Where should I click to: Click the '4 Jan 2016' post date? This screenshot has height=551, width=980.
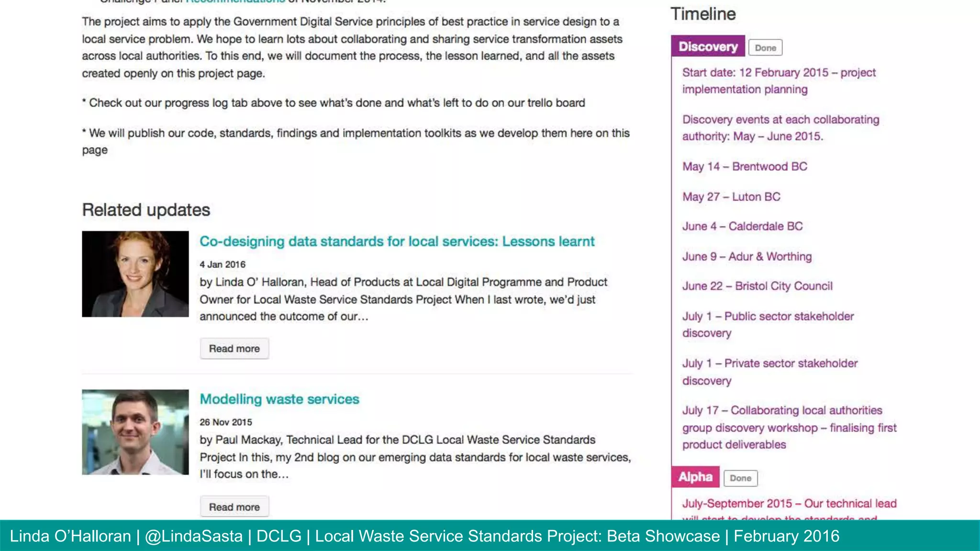tap(223, 264)
